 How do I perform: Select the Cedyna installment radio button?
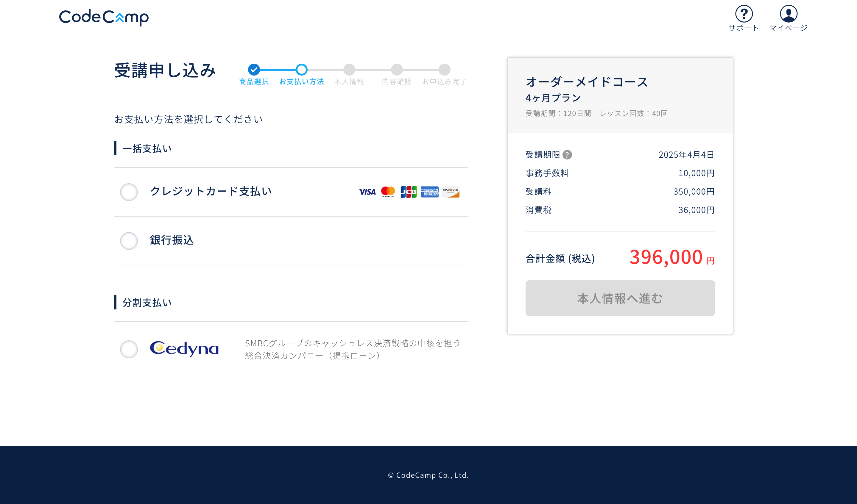(x=129, y=349)
